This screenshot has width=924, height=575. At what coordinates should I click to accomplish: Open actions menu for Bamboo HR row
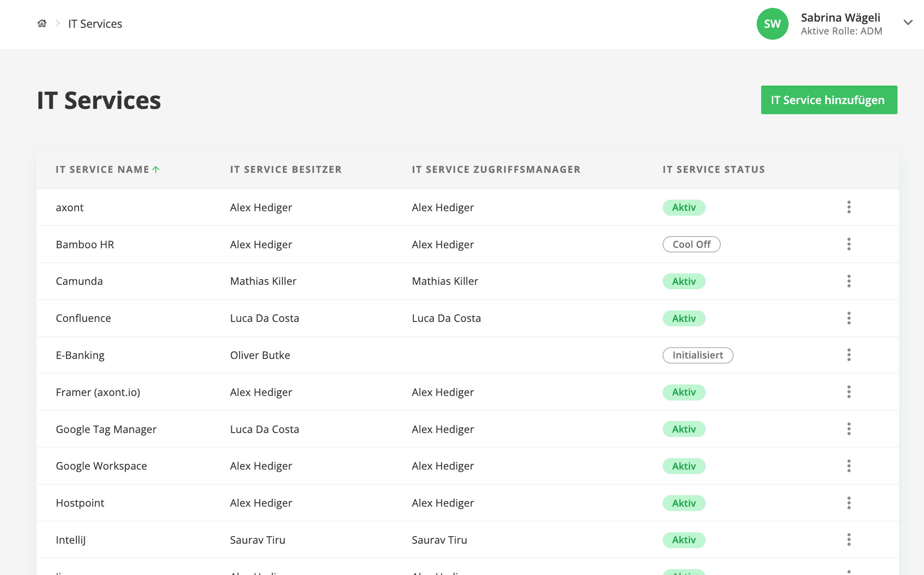[849, 244]
